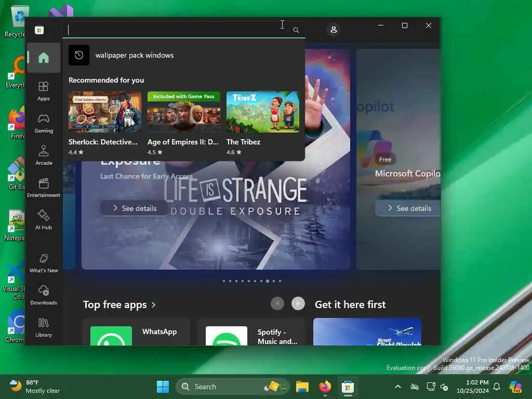
Task: Open File Explorer from the taskbar
Action: (x=302, y=387)
